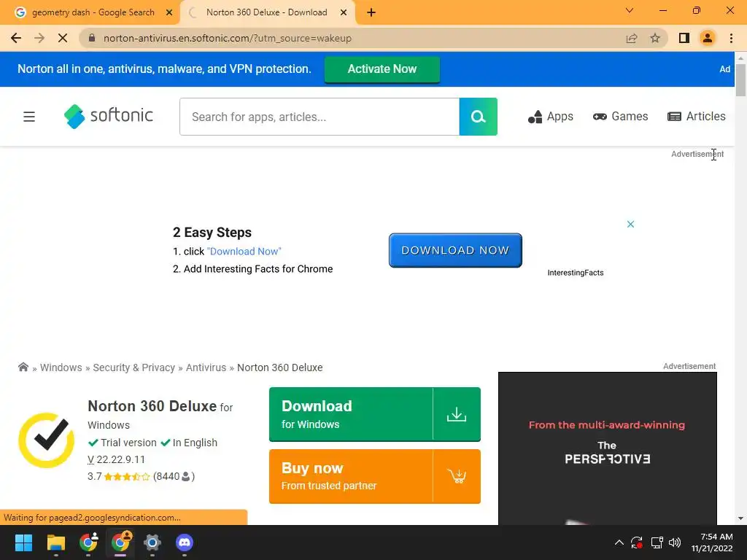Open Chrome side panel icon
The image size is (747, 560).
tap(684, 38)
